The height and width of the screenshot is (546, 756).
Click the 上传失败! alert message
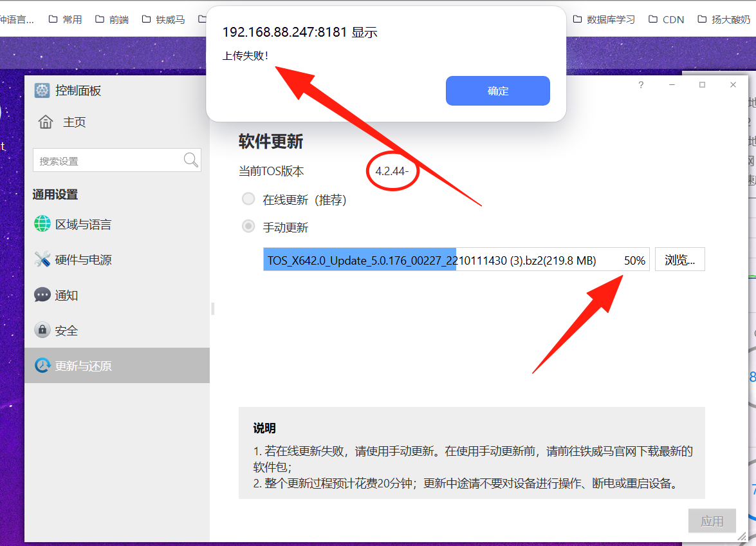pos(245,56)
